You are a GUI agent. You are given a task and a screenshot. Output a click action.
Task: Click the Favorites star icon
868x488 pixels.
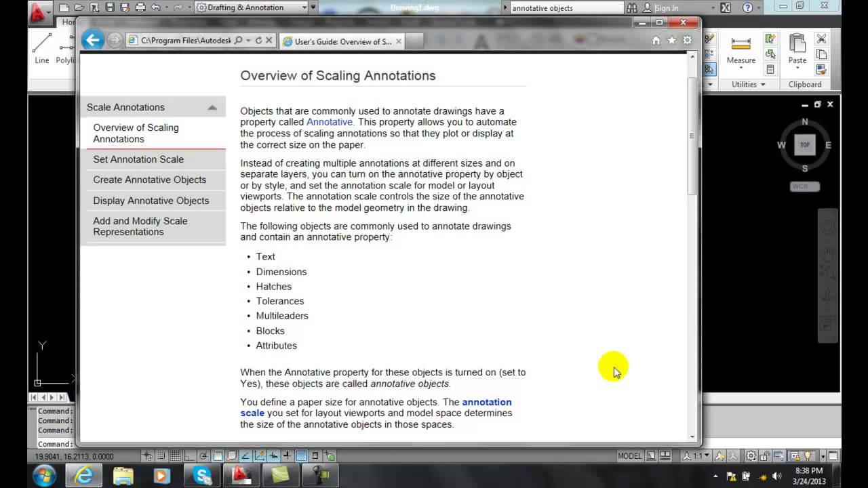[671, 41]
